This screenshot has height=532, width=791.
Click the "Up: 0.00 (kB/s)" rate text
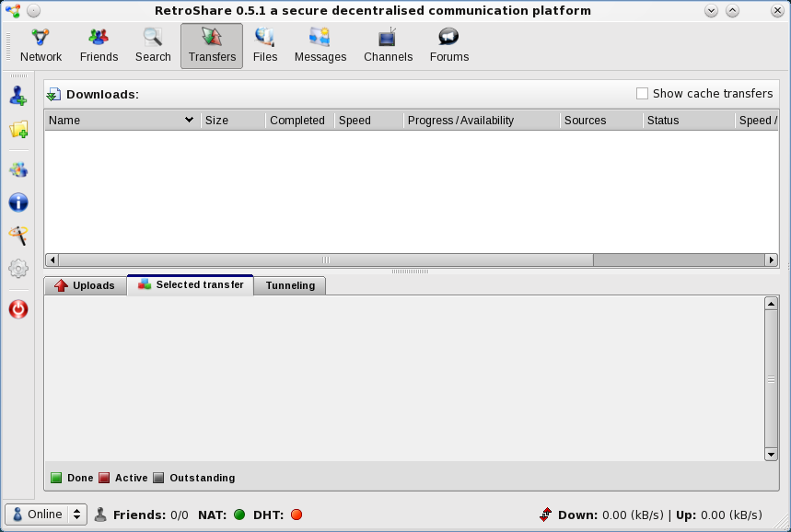click(x=719, y=515)
